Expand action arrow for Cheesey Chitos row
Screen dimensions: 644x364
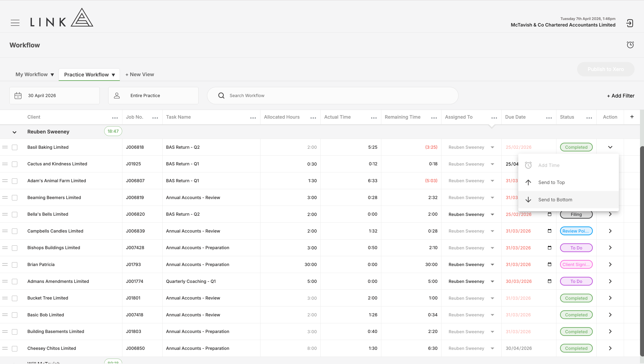610,348
